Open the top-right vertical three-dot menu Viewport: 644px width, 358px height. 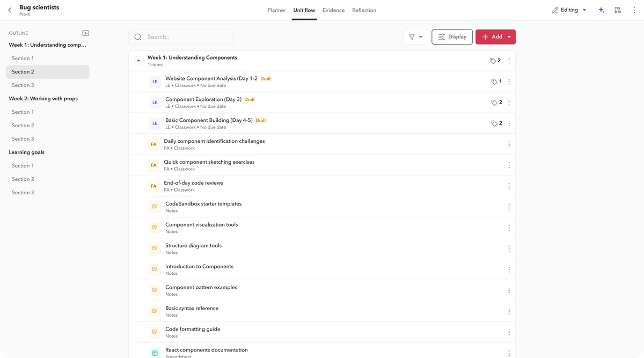pyautogui.click(x=634, y=10)
